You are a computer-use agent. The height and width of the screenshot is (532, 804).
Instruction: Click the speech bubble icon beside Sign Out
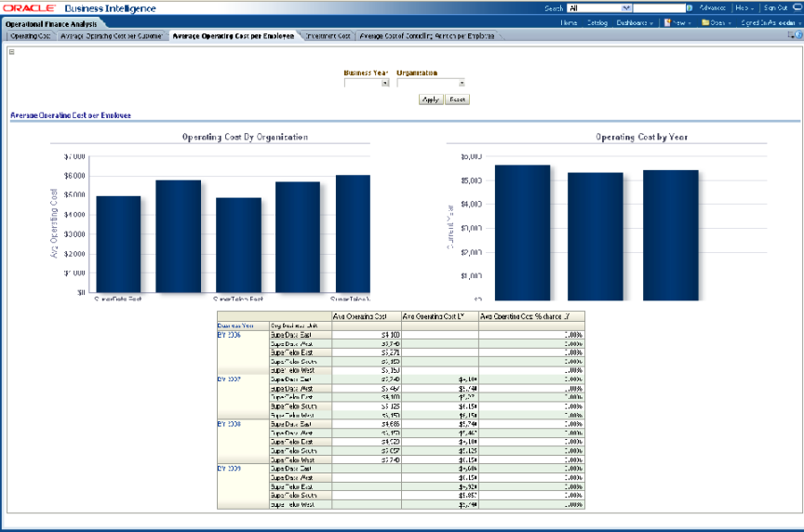(x=797, y=7)
